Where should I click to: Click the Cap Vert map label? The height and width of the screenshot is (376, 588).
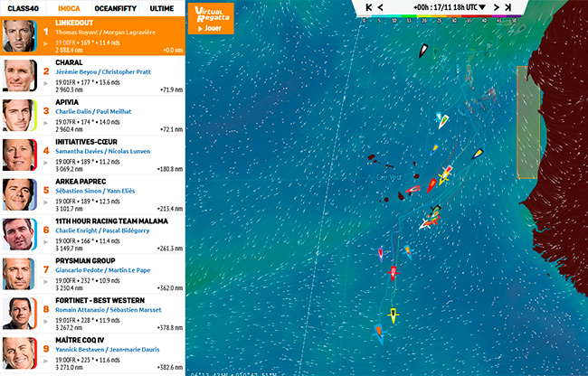[389, 177]
